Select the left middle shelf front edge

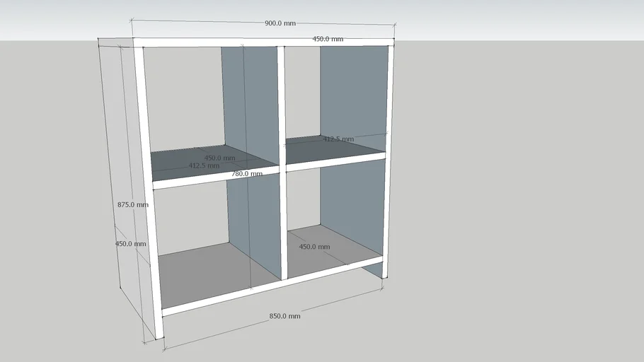tap(216, 177)
